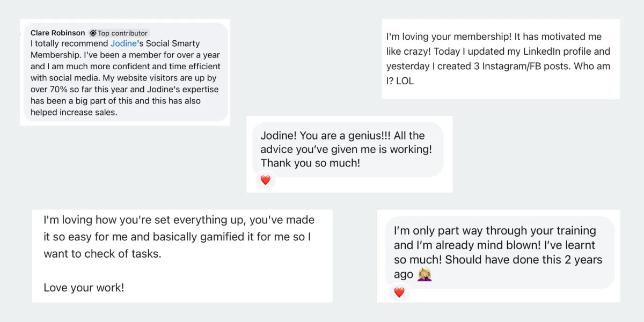Screen dimensions: 644x322
Task: Select Clare Robinson's grey comment bubble
Action: pyautogui.click(x=126, y=72)
